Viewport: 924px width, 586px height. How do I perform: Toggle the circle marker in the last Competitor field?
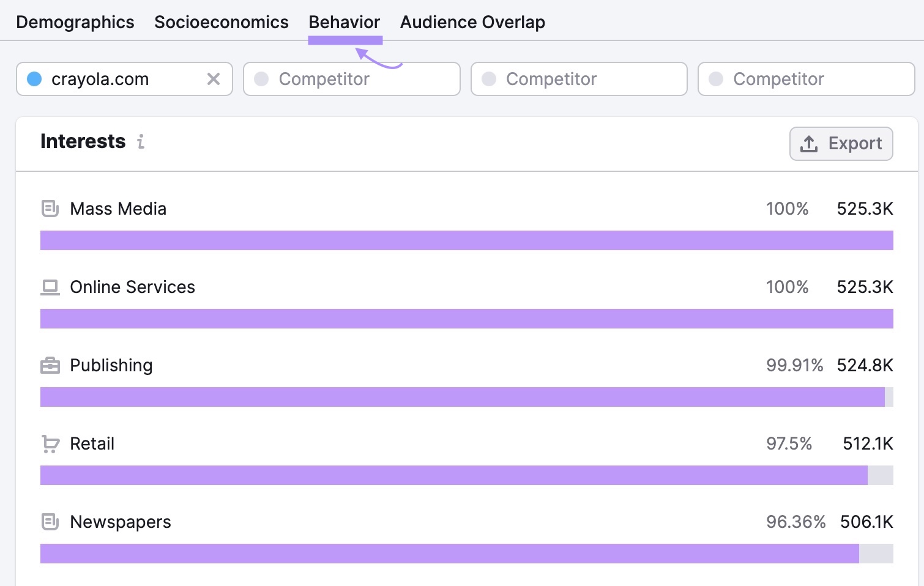(716, 79)
